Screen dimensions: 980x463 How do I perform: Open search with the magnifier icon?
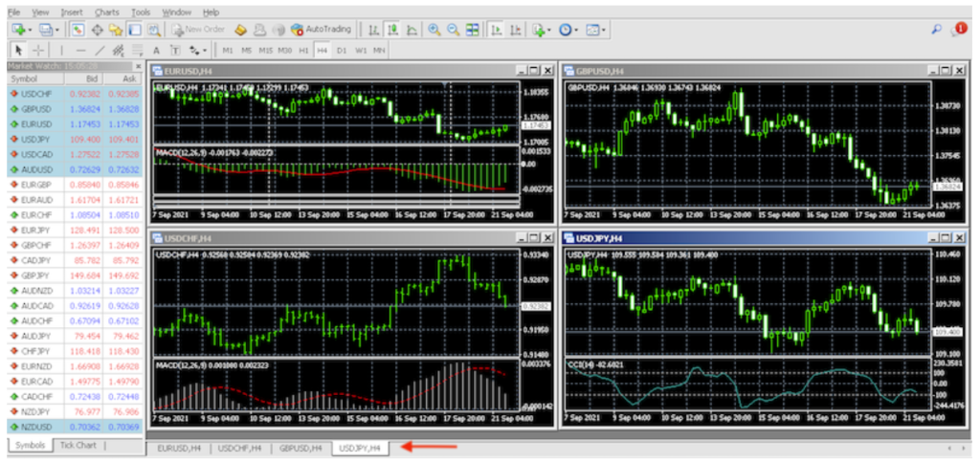(x=936, y=30)
